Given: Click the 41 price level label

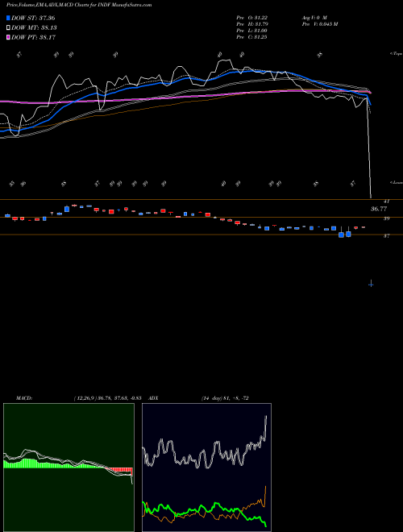Looking at the screenshot, I should 386,202.
